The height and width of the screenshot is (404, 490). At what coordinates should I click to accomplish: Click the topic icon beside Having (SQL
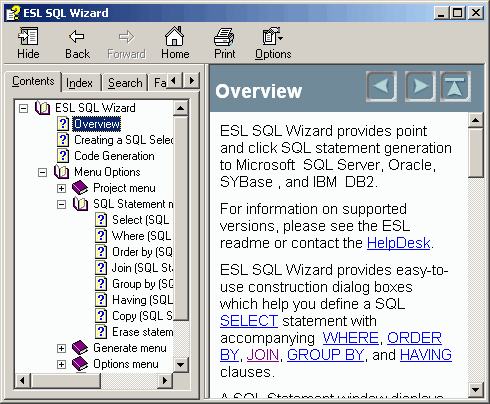pyautogui.click(x=101, y=300)
